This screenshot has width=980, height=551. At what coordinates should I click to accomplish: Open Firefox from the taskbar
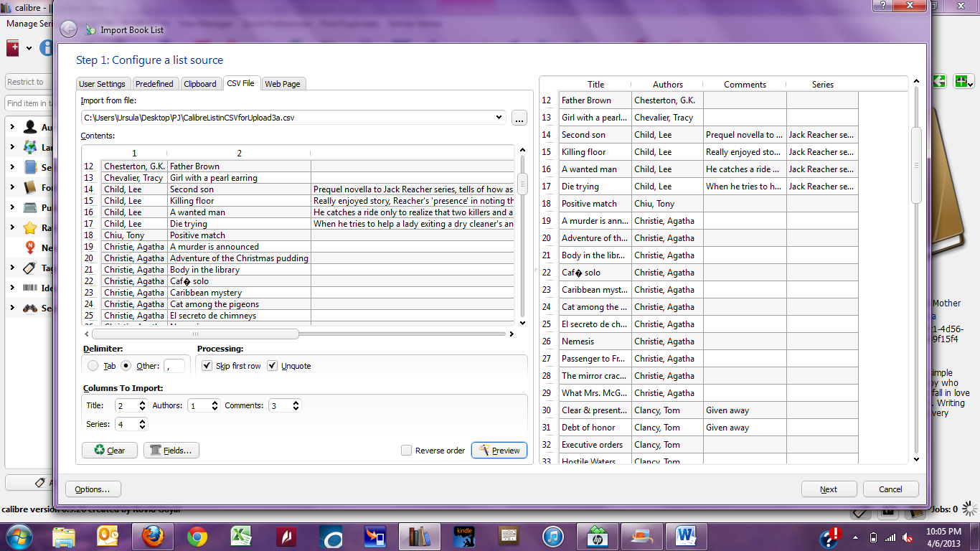[153, 536]
